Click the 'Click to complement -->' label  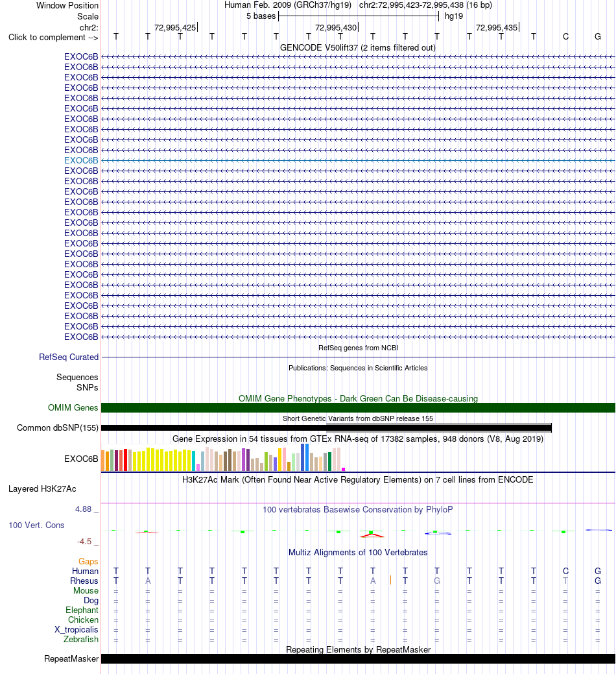(x=53, y=38)
